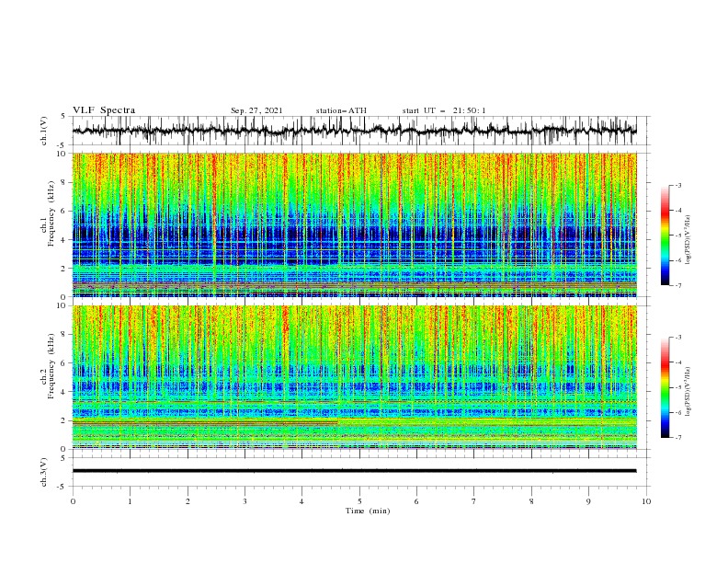Screen dimensions: 728x563
Task: Click the "-5" tick on the upper colorbar
Action: point(677,236)
